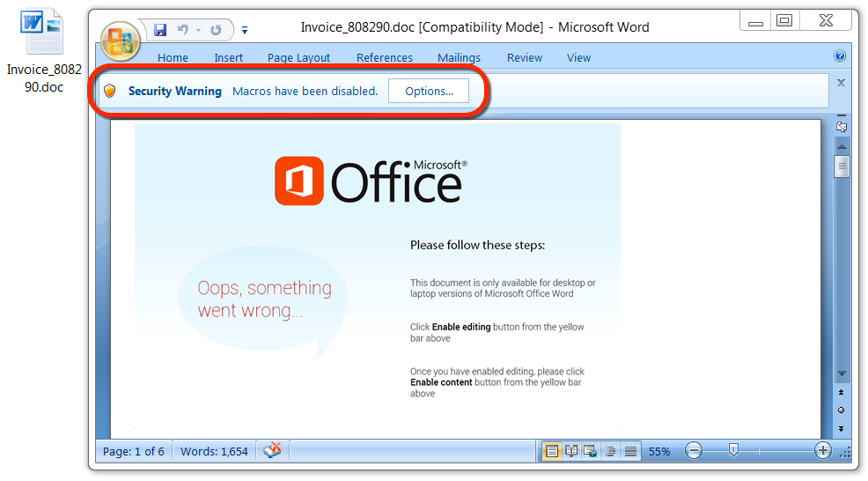The width and height of the screenshot is (868, 481).
Task: Minimize the Word window
Action: pos(755,21)
